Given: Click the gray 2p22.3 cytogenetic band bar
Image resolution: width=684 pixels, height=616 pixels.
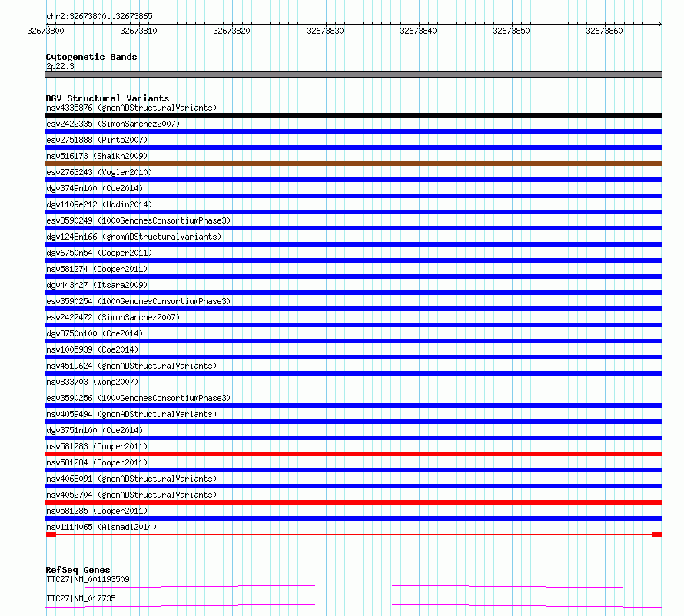Looking at the screenshot, I should pyautogui.click(x=354, y=75).
